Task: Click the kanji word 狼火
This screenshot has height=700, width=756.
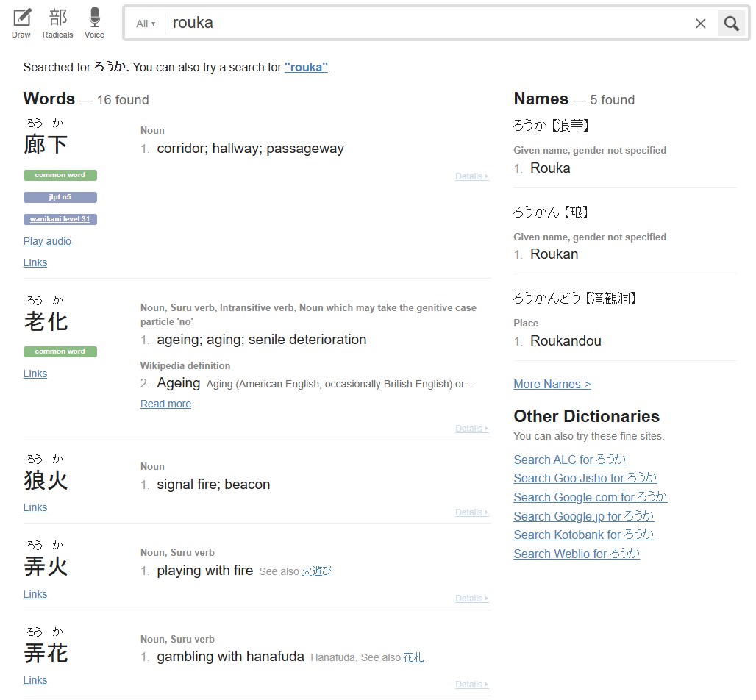Action: (46, 481)
